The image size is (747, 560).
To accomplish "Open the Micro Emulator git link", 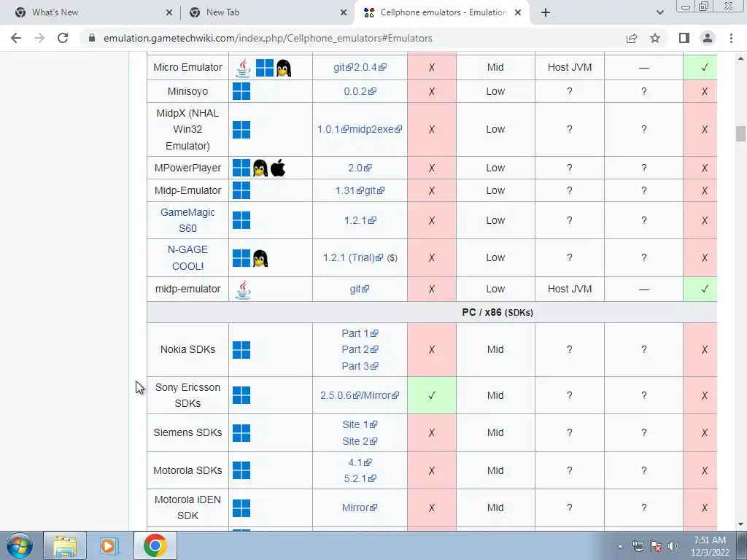I will click(x=343, y=68).
